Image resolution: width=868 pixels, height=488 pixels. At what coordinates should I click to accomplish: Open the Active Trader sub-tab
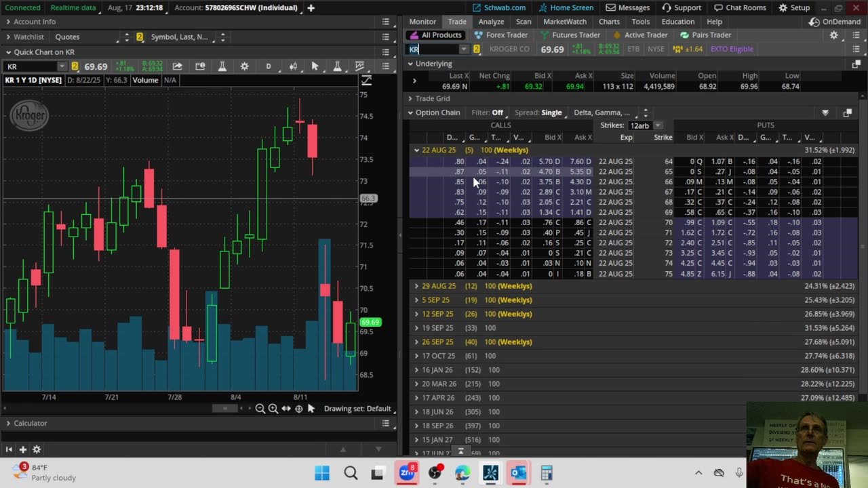pyautogui.click(x=639, y=35)
